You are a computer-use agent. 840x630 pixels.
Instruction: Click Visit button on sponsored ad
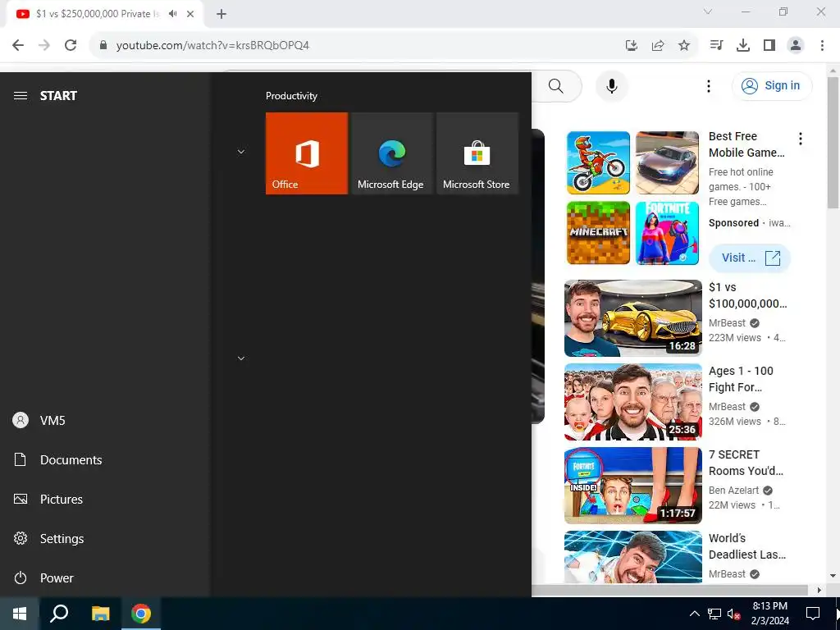click(x=750, y=258)
